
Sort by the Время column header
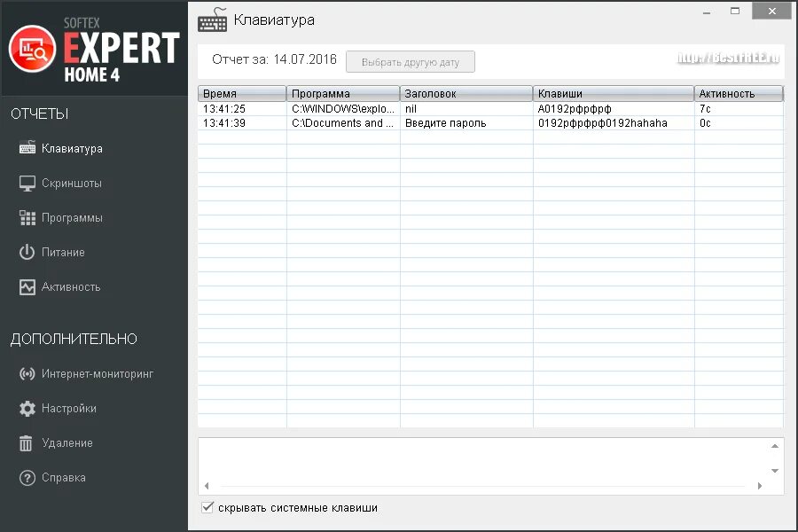click(x=242, y=94)
